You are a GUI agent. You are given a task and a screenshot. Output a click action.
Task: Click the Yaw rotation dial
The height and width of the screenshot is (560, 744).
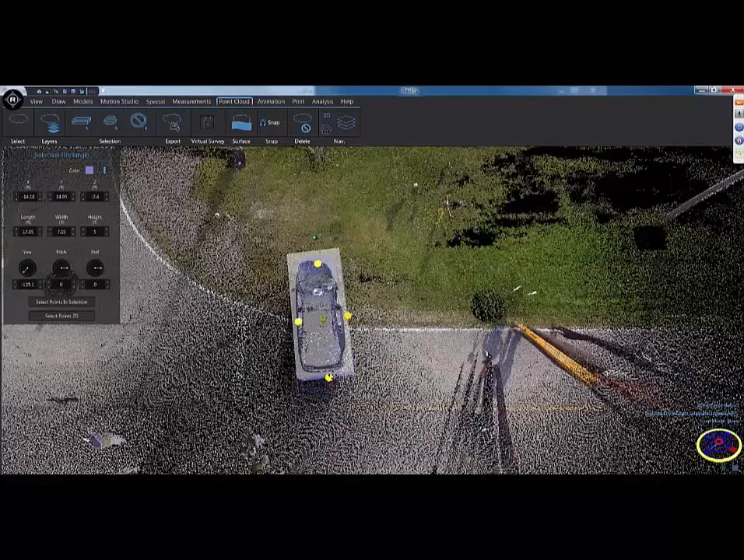(x=27, y=268)
